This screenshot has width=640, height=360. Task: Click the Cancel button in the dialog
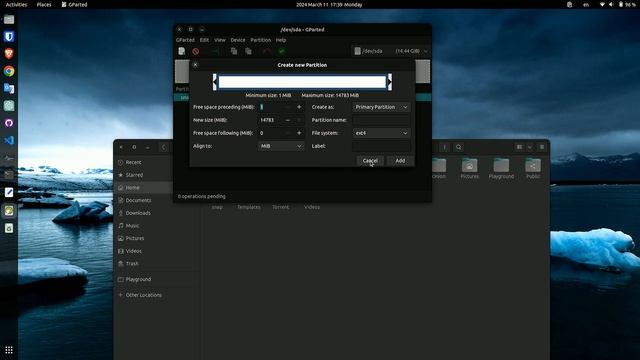tap(370, 161)
